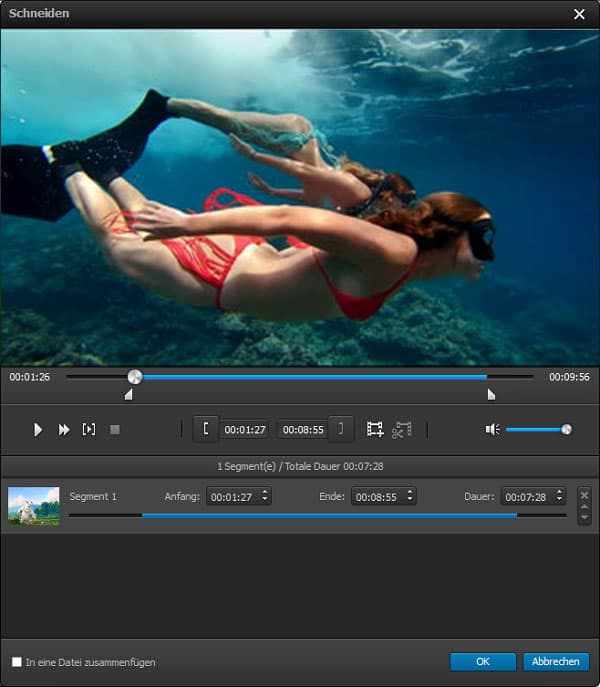Play the selected segment only

(x=89, y=429)
